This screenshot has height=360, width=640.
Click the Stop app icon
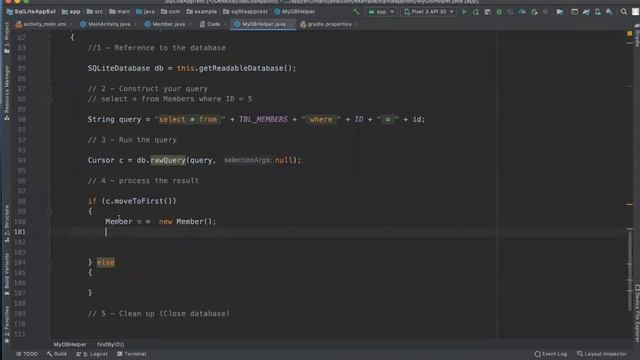(545, 12)
